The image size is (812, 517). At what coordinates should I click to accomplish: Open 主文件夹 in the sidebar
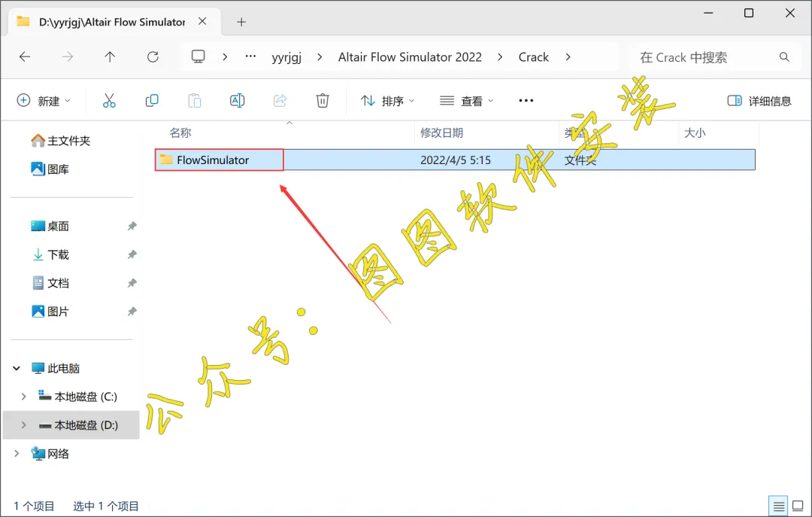click(x=61, y=141)
